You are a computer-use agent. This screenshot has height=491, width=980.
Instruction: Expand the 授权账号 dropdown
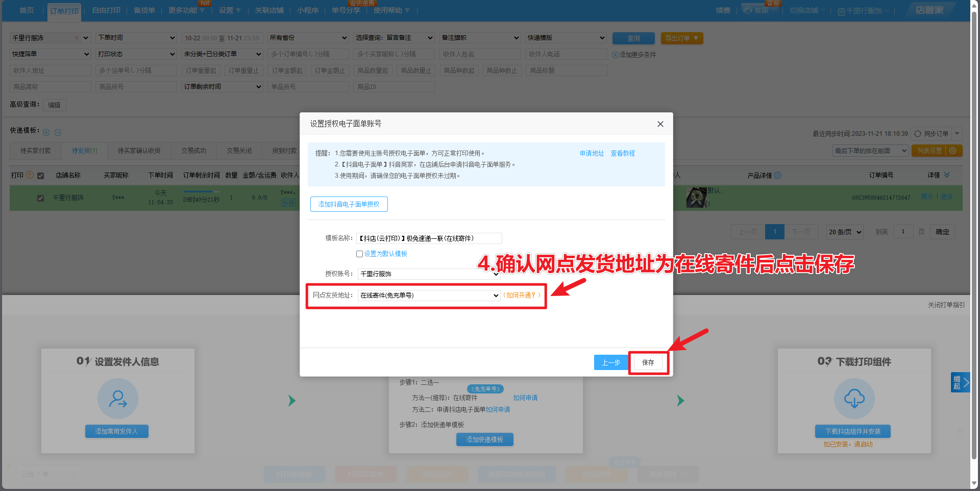click(429, 274)
